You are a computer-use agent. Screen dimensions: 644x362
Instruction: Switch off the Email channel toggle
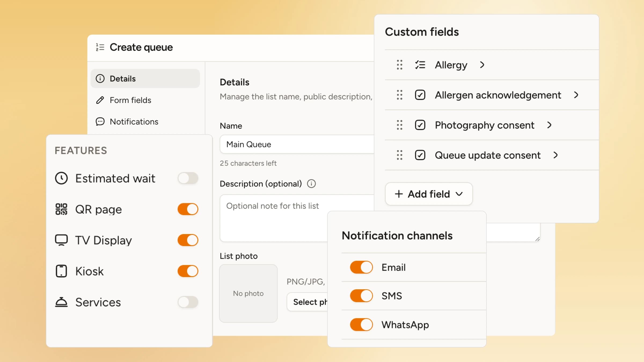tap(361, 267)
